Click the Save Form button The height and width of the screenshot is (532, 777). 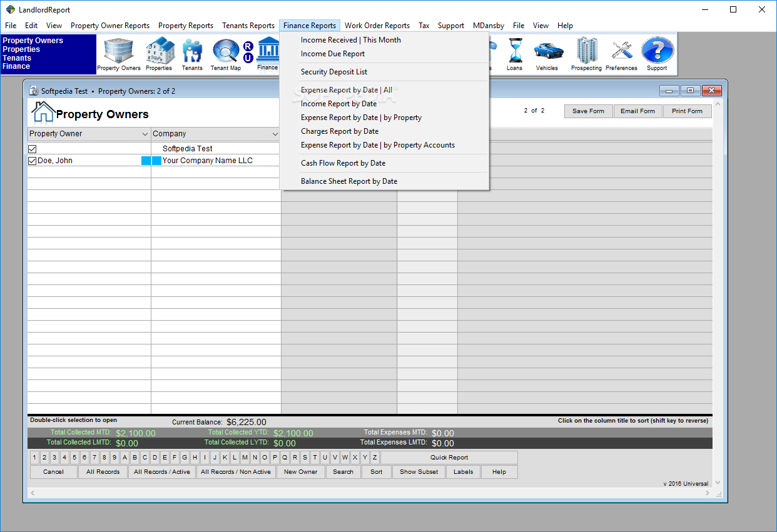[x=589, y=111]
